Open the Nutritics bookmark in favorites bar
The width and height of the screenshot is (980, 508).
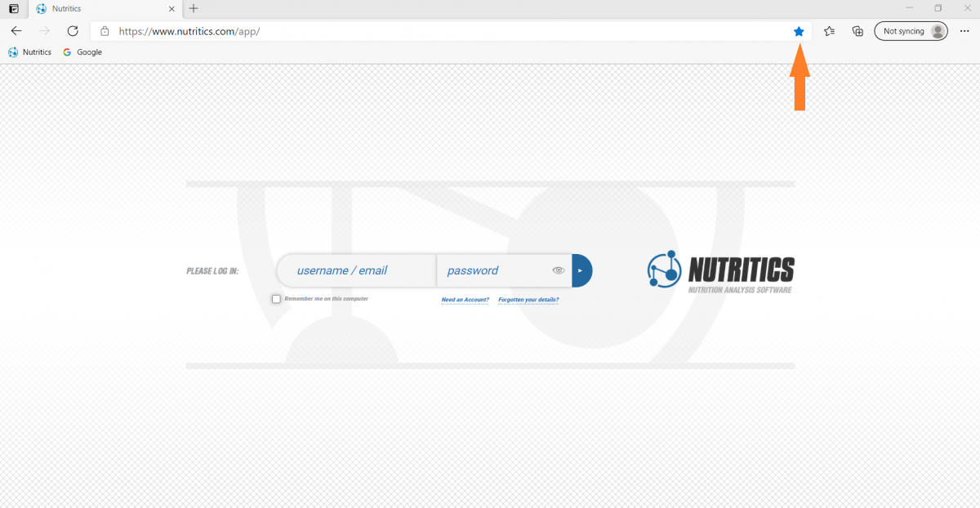pyautogui.click(x=29, y=52)
